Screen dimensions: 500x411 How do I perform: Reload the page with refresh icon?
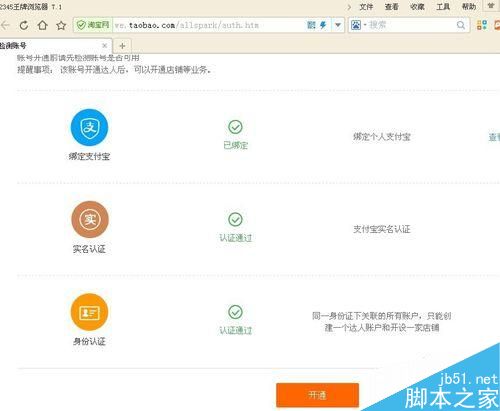24,25
